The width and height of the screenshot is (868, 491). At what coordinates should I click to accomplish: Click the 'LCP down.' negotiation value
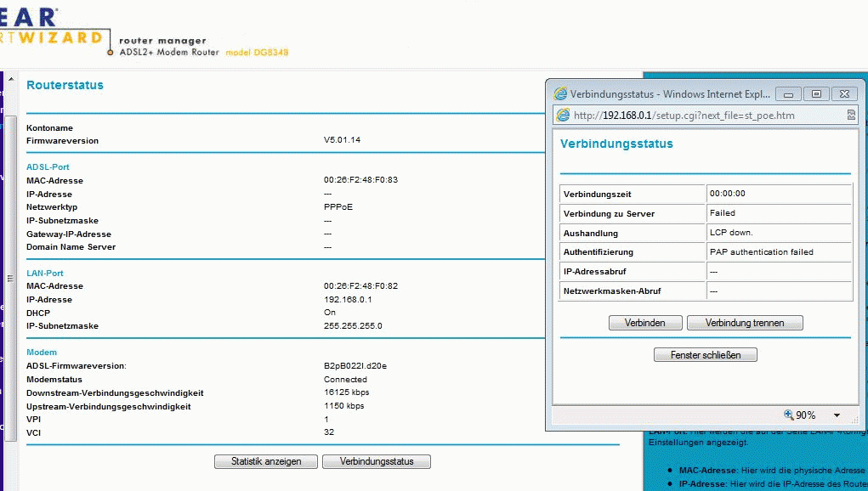click(x=731, y=233)
